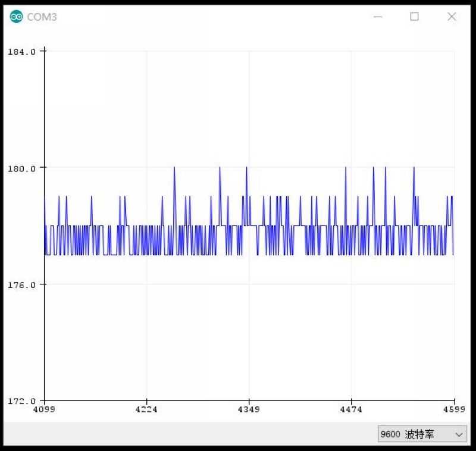Click the COM3 window title text

[42, 17]
